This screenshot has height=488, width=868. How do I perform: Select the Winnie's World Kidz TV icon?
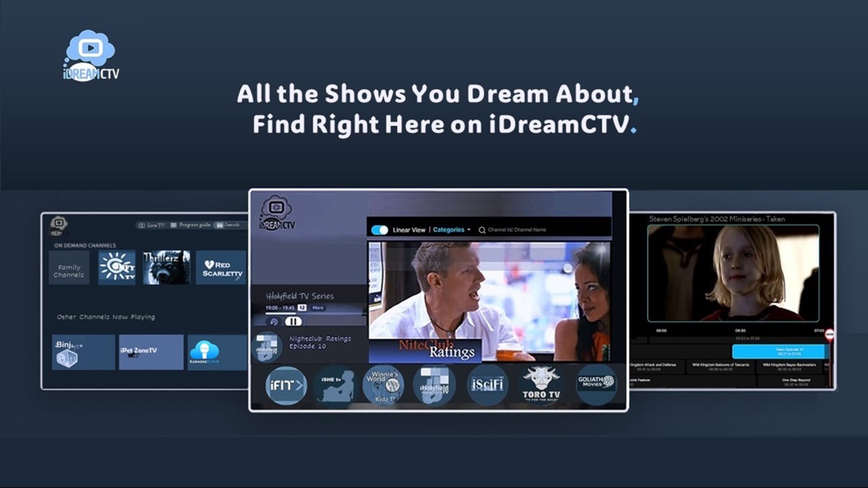(x=383, y=384)
